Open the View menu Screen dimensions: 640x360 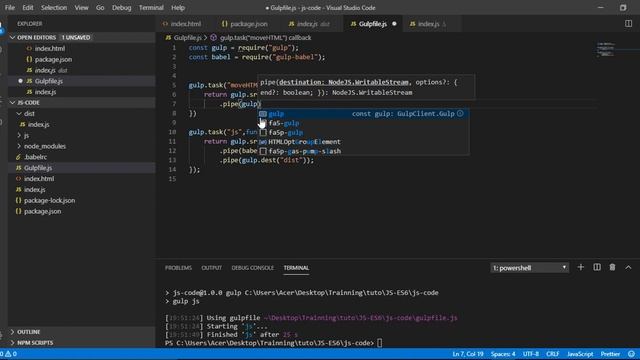(x=81, y=8)
